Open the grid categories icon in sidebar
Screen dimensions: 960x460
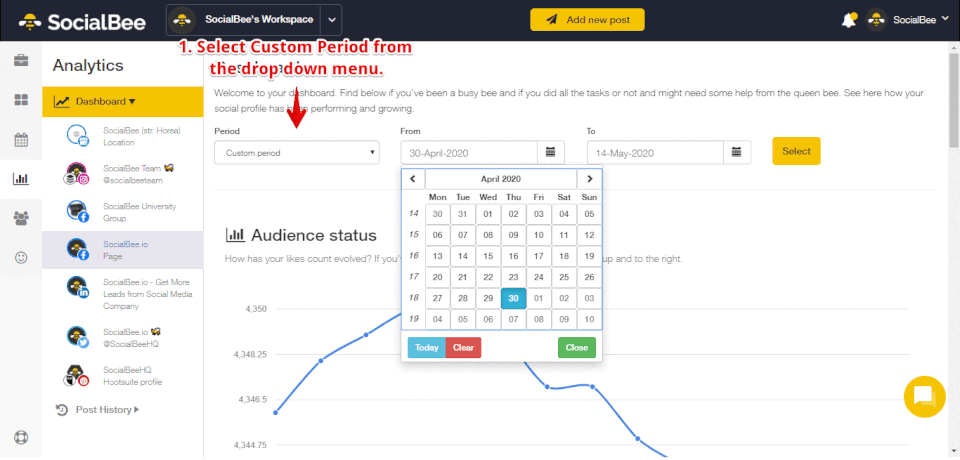[x=20, y=100]
